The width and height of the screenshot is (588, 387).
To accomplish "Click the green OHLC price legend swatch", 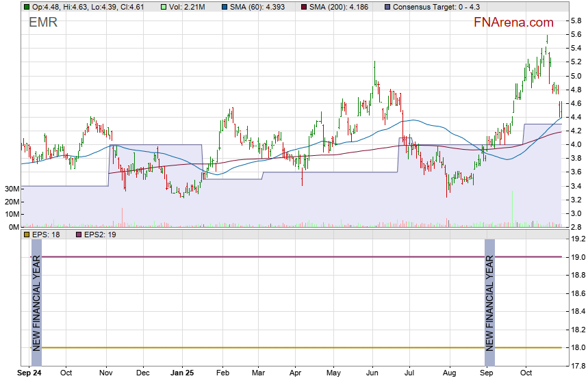I will (26, 7).
